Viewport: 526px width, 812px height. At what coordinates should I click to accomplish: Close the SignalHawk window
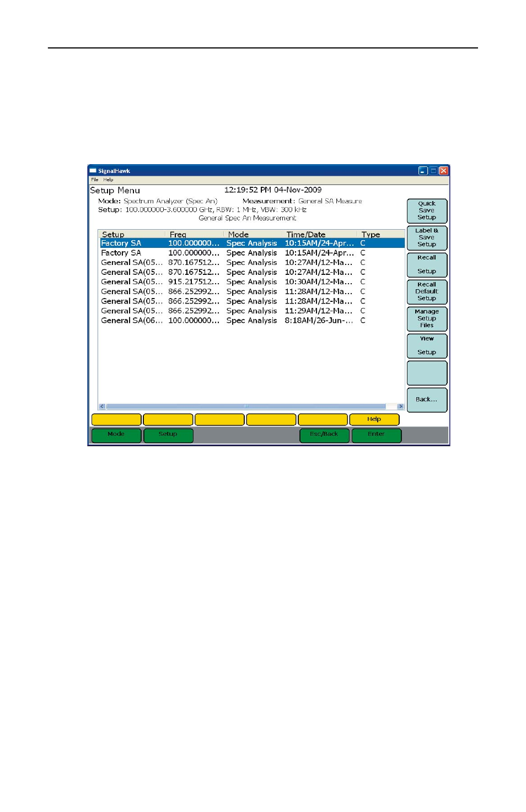pos(443,171)
